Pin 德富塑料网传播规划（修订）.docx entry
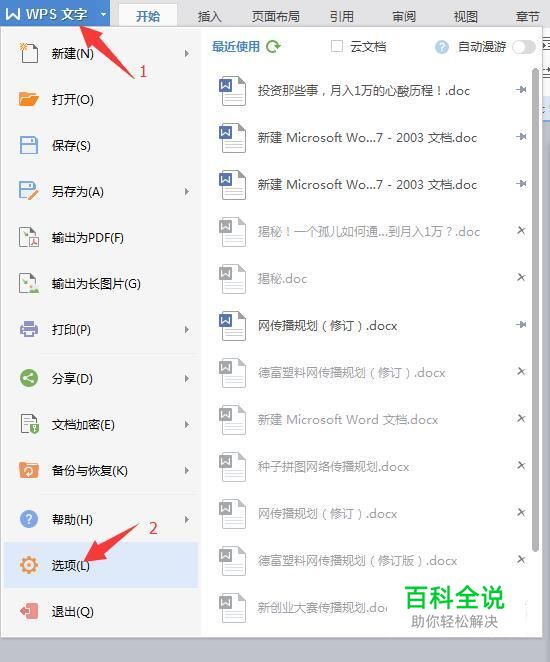Screen dimensions: 550x662 [x=521, y=372]
